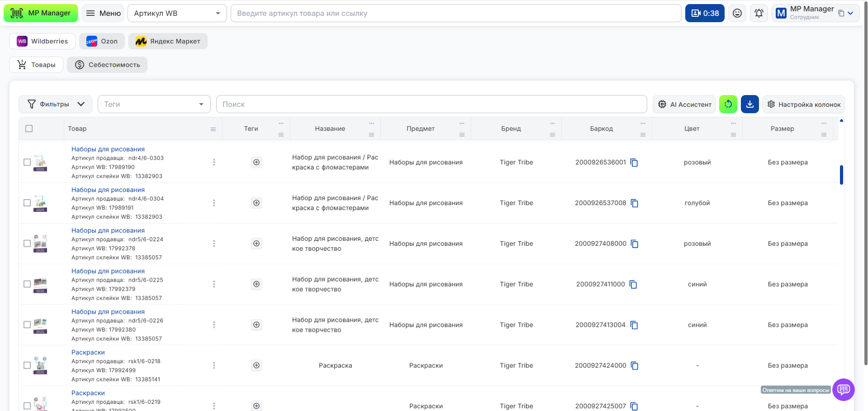This screenshot has width=868, height=411.
Task: Open the Теги combo box
Action: [154, 104]
